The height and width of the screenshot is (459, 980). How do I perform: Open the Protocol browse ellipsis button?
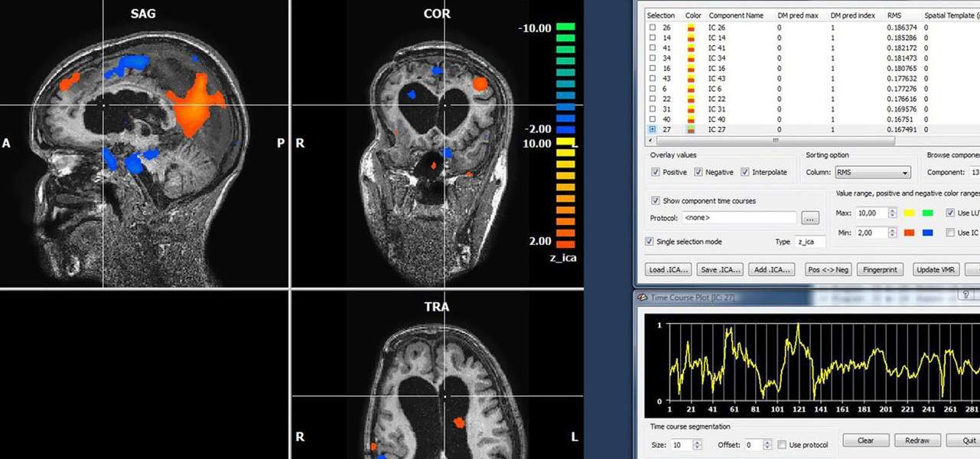[810, 218]
